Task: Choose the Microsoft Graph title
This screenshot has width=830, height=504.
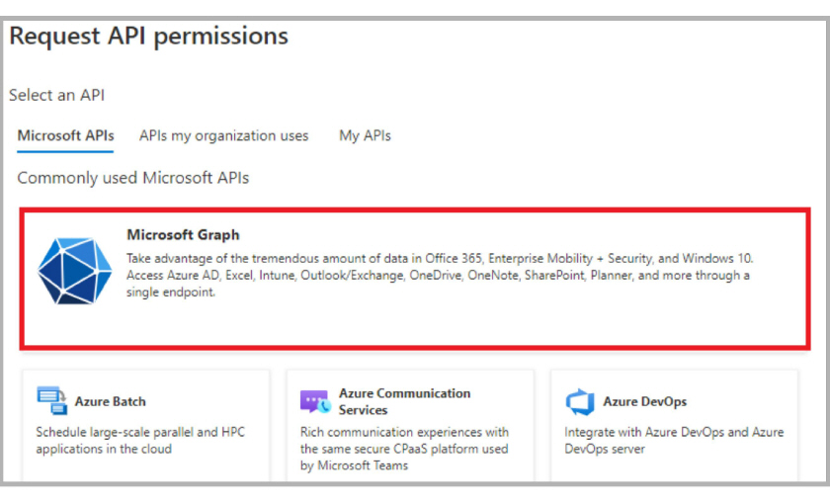Action: pyautogui.click(x=183, y=234)
